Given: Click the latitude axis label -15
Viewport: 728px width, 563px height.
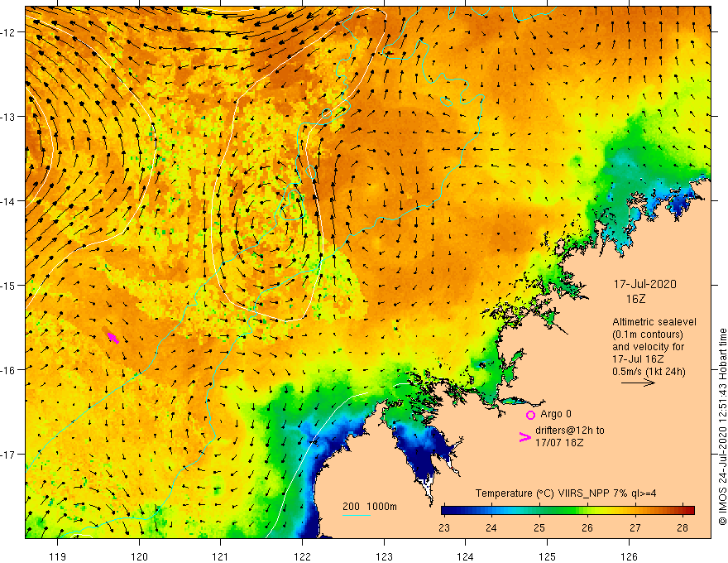Looking at the screenshot, I should [9, 285].
